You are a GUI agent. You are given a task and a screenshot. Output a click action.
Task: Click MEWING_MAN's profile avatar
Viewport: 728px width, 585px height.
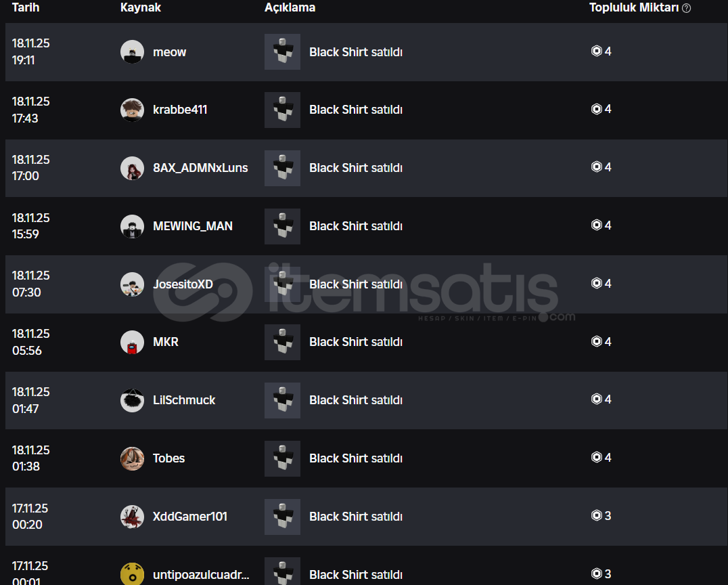132,226
